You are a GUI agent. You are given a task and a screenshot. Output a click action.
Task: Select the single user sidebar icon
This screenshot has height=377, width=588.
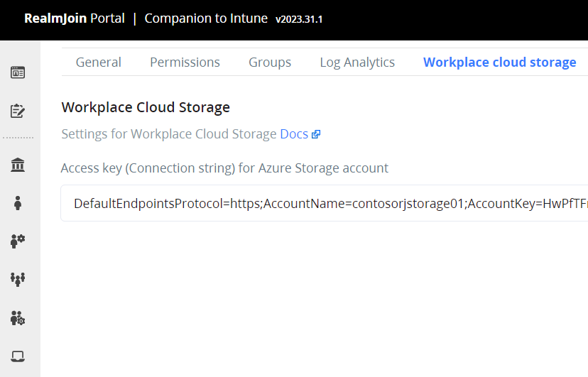pyautogui.click(x=18, y=203)
